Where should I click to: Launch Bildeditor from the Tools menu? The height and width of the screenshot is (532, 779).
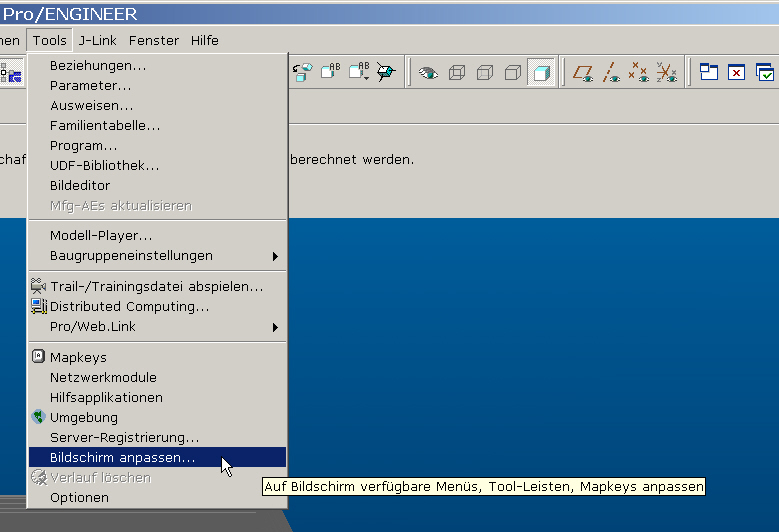pyautogui.click(x=157, y=185)
